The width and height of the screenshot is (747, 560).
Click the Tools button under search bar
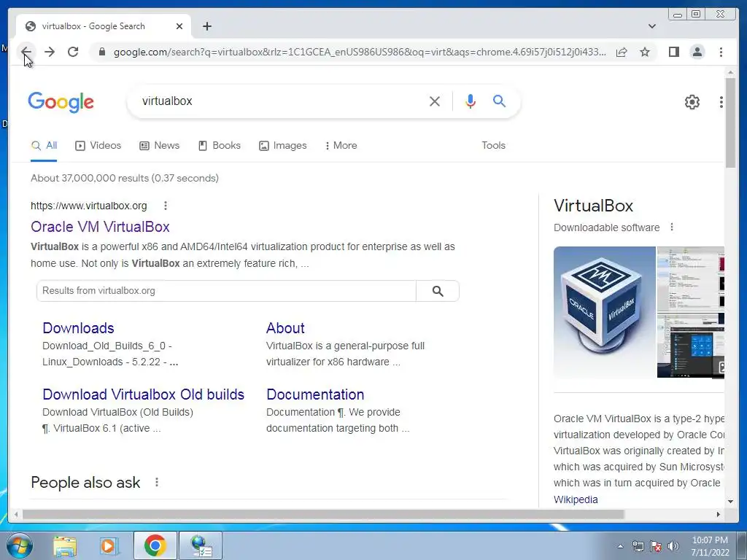click(x=494, y=145)
